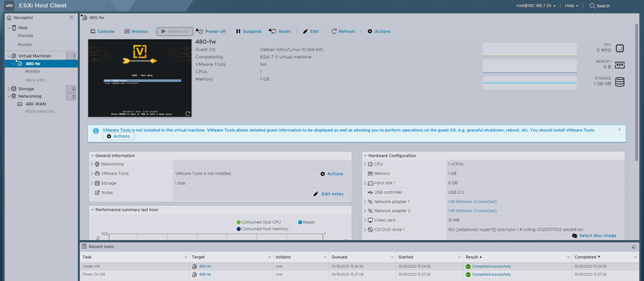Reset the virtual machine
644x281 pixels.
(x=279, y=31)
